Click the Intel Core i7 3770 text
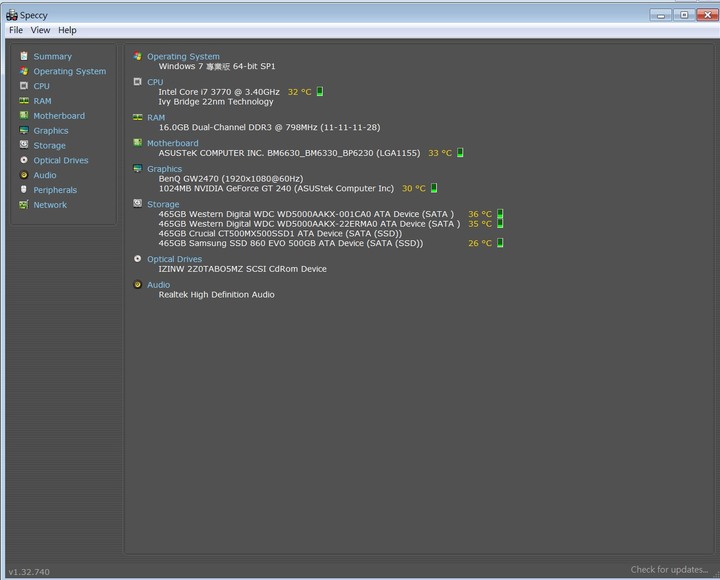The image size is (720, 580). (219, 92)
